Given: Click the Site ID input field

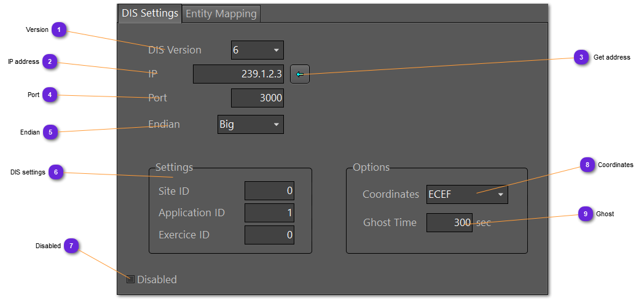Looking at the screenshot, I should [x=269, y=191].
